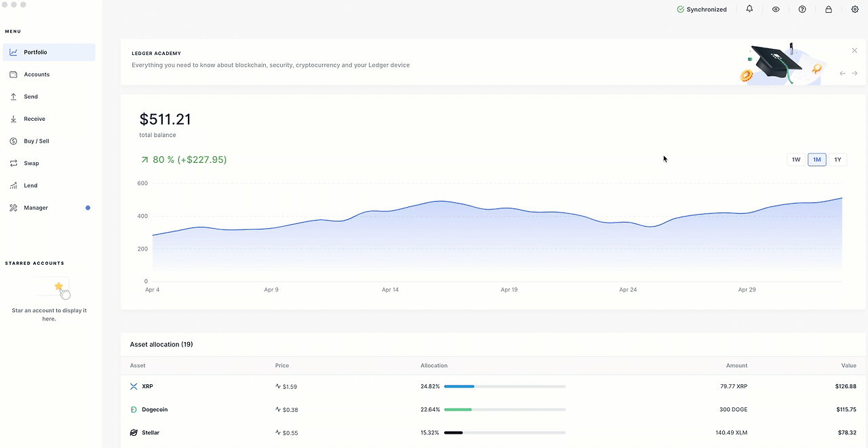868x448 pixels.
Task: Open settings gear icon
Action: pos(855,10)
